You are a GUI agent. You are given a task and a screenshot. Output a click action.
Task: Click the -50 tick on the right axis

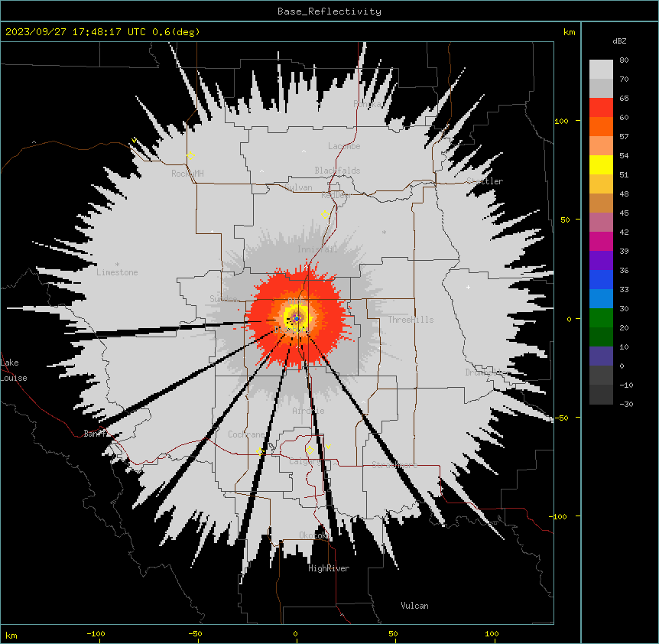coord(561,418)
